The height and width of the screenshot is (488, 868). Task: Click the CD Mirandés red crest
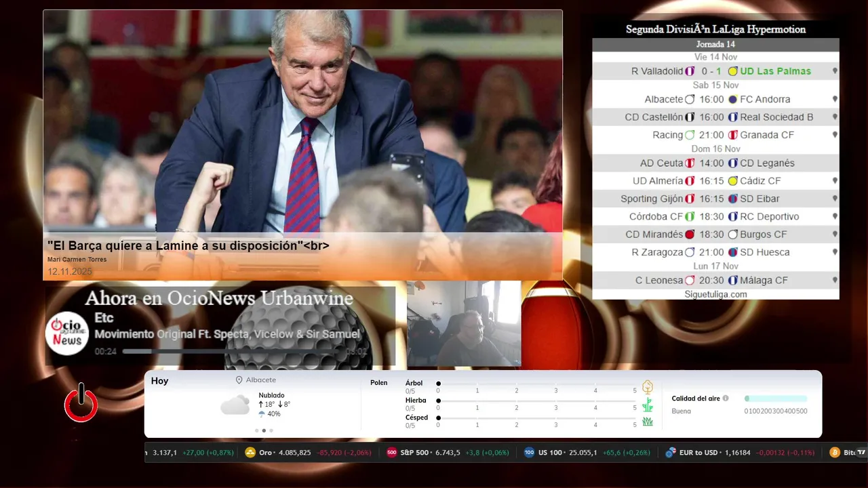pos(690,235)
